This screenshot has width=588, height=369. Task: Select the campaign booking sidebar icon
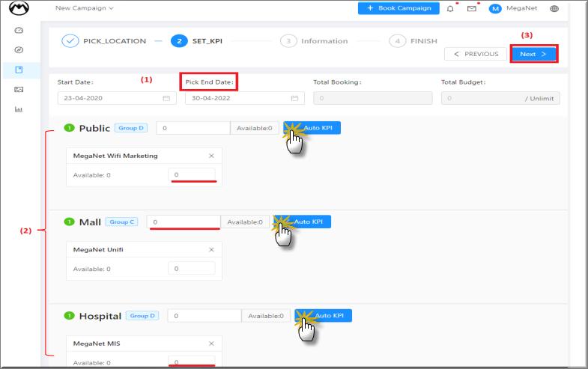coord(19,70)
